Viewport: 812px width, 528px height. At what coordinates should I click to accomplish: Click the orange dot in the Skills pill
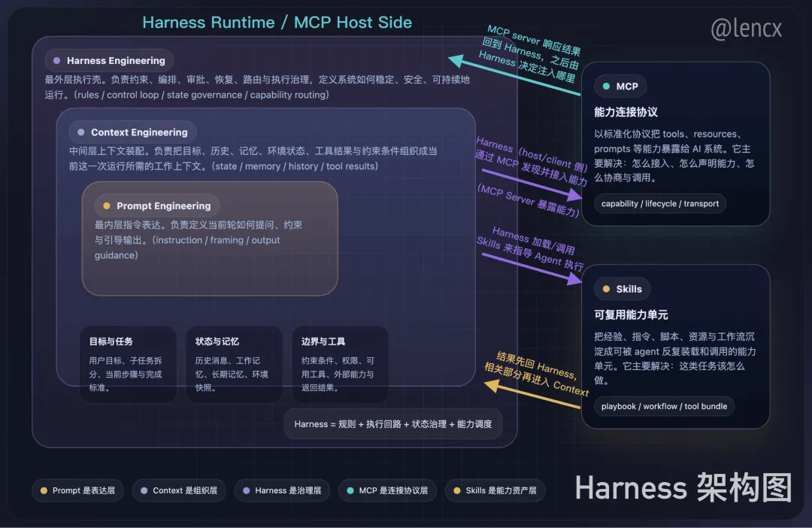pyautogui.click(x=607, y=289)
